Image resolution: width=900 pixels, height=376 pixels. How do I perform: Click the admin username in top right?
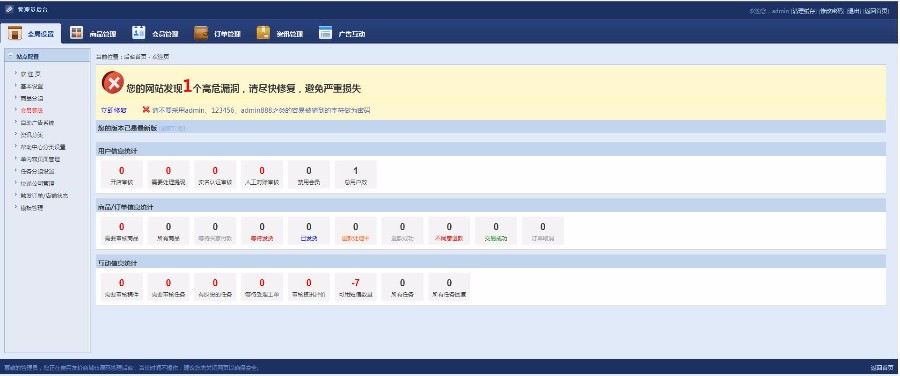[780, 11]
